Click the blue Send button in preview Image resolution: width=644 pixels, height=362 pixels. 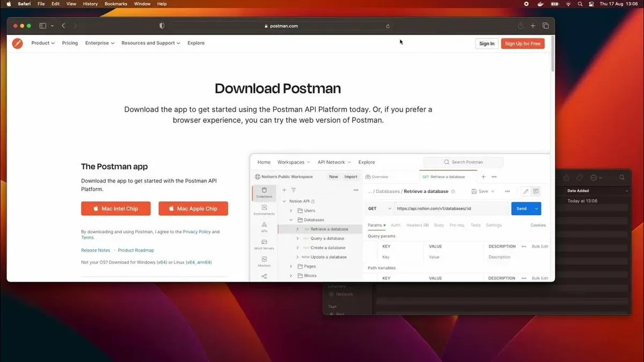pyautogui.click(x=522, y=209)
